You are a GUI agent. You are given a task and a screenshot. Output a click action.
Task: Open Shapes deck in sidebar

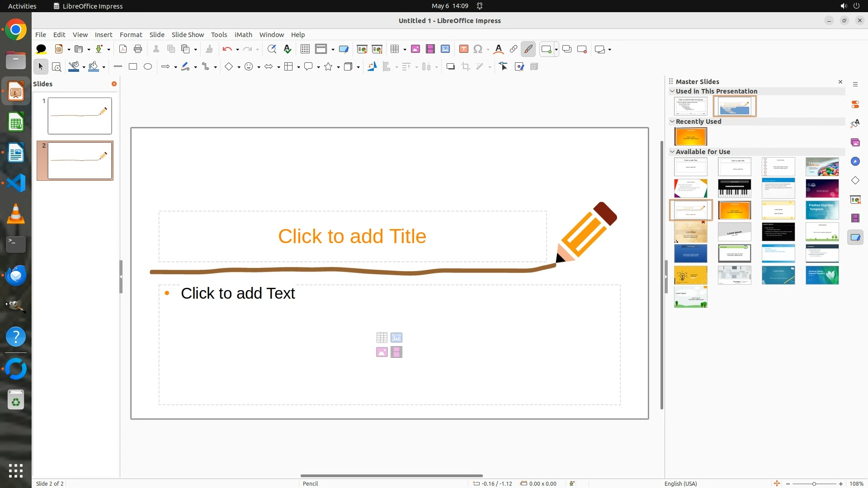[855, 180]
